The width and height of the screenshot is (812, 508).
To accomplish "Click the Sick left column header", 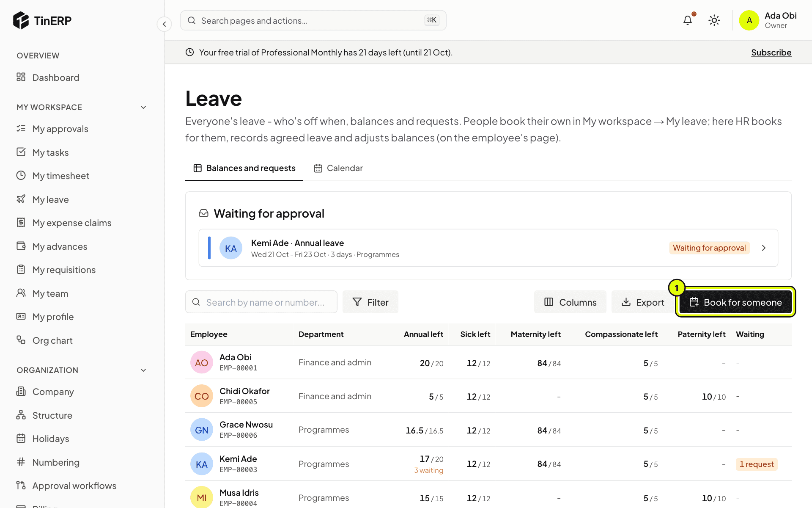I will [x=475, y=334].
